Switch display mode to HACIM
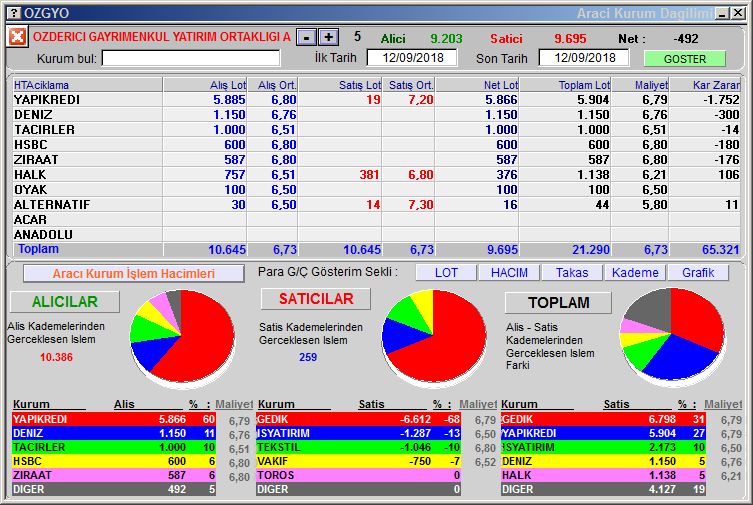The image size is (753, 505). point(509,273)
